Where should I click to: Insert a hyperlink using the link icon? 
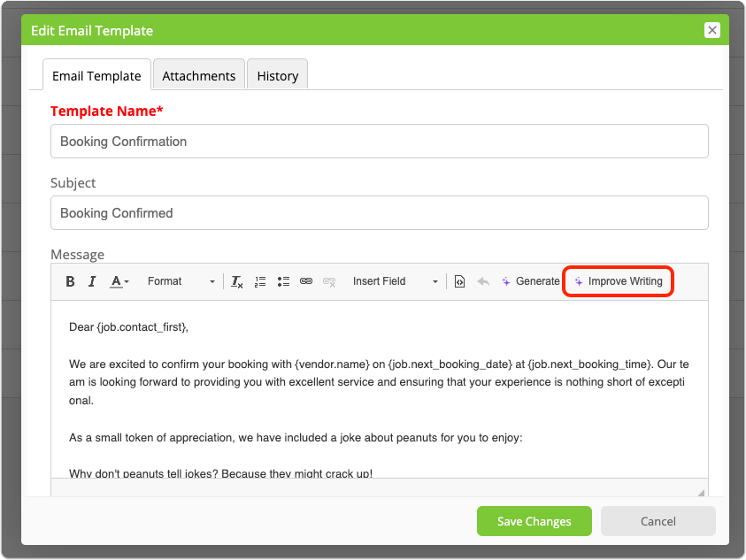pos(307,281)
